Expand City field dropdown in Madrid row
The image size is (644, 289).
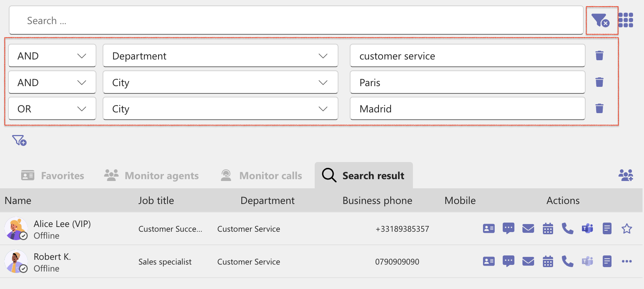point(221,109)
